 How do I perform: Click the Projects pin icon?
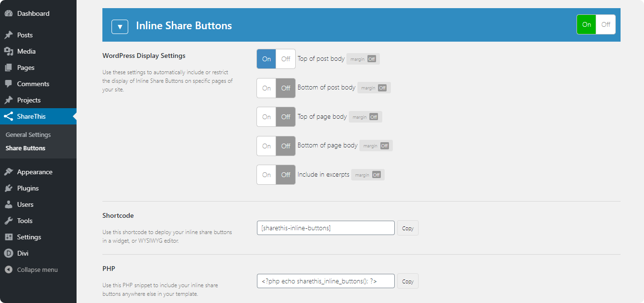tap(9, 100)
